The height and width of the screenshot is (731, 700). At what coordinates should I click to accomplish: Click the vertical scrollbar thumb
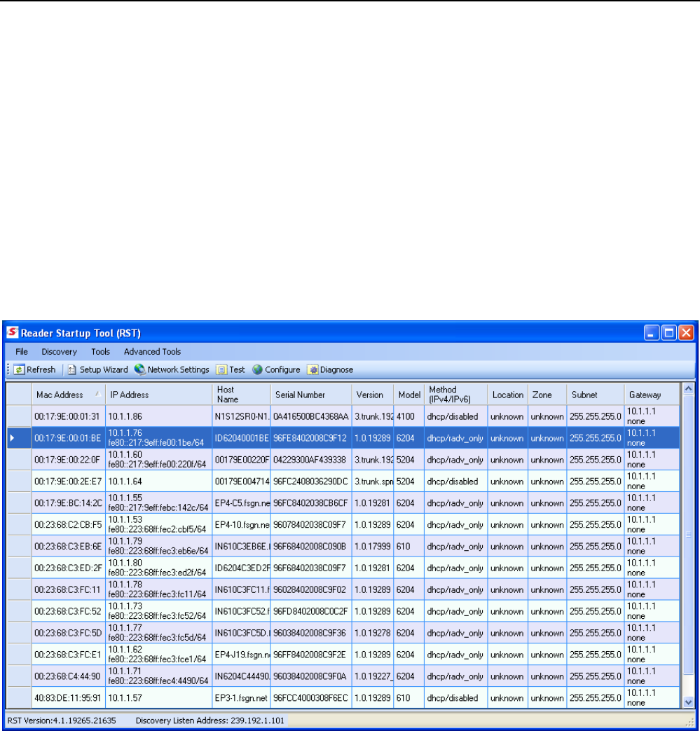pyautogui.click(x=688, y=534)
